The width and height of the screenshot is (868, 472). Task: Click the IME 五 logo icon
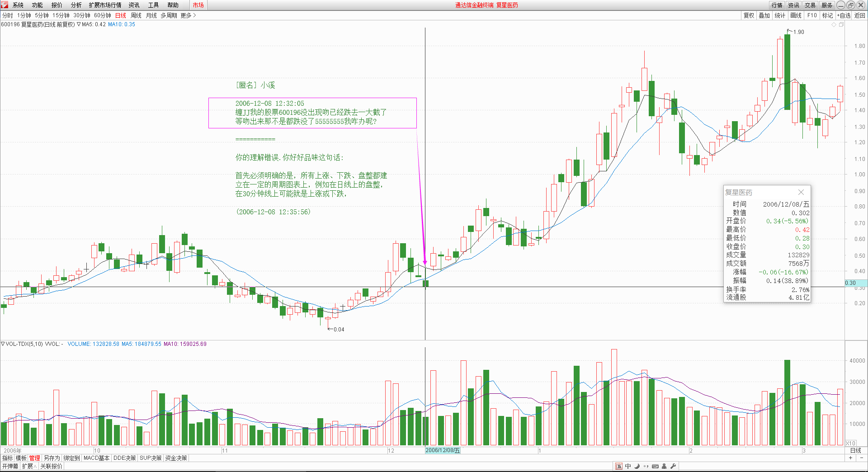(x=619, y=466)
